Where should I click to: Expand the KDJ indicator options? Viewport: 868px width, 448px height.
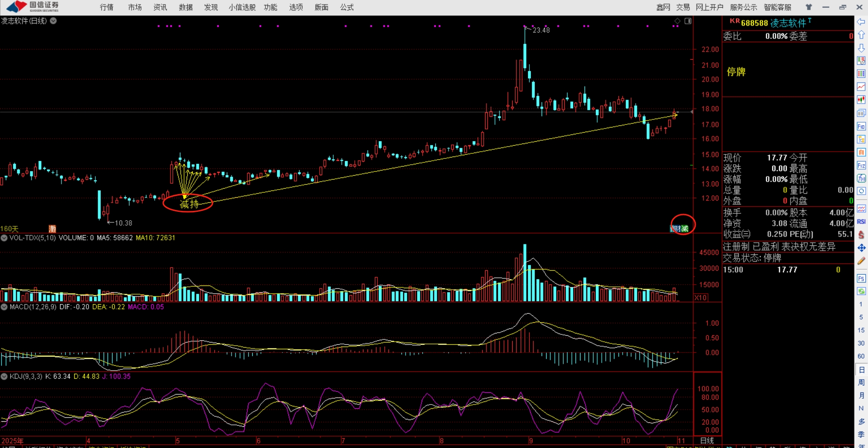(x=4, y=377)
